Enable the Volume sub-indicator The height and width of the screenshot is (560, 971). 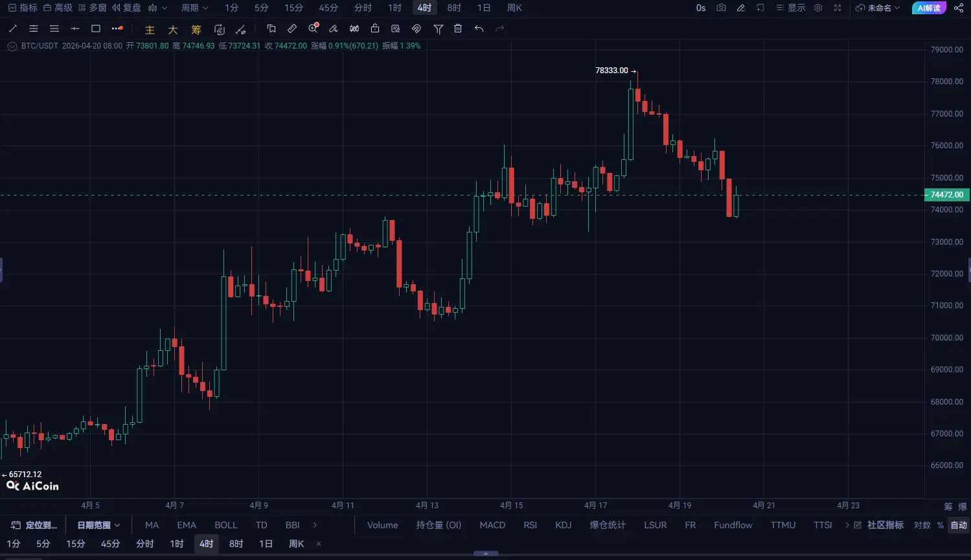click(x=383, y=525)
